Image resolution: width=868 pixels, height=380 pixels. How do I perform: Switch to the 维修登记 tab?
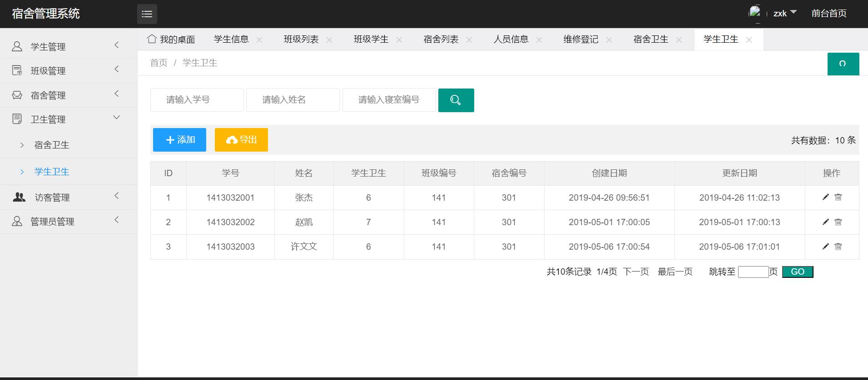[x=581, y=39]
